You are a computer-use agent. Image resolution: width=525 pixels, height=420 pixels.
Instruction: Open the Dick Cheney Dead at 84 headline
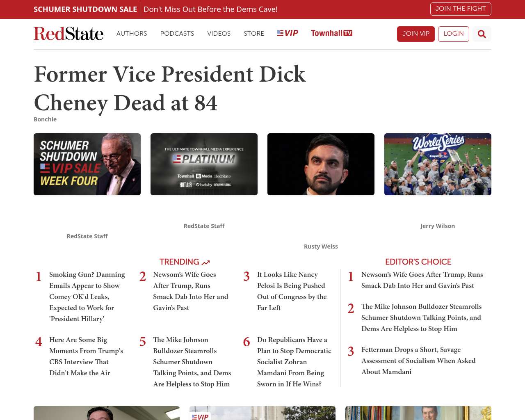170,89
